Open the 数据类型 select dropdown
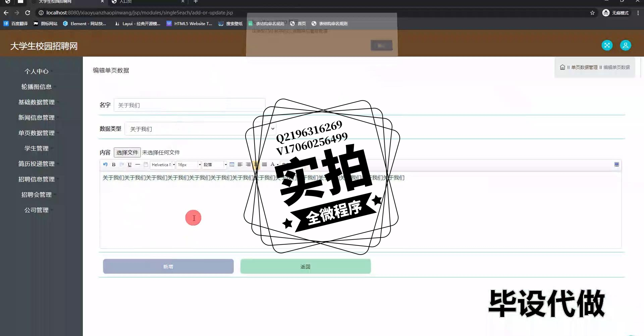 coord(201,129)
